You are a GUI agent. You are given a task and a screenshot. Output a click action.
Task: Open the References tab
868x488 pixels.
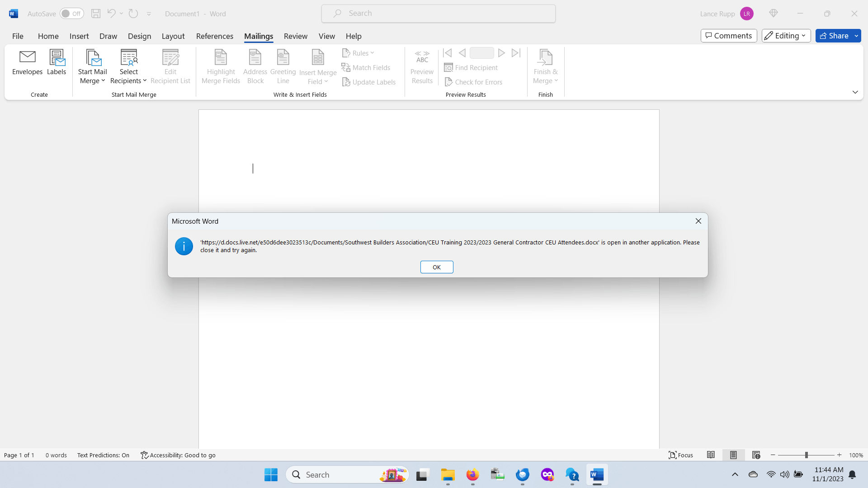pos(214,36)
